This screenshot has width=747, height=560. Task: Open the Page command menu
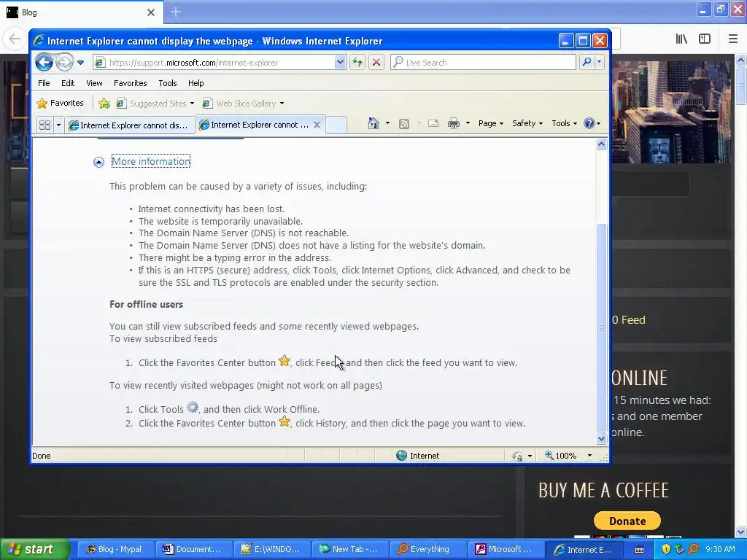[491, 123]
